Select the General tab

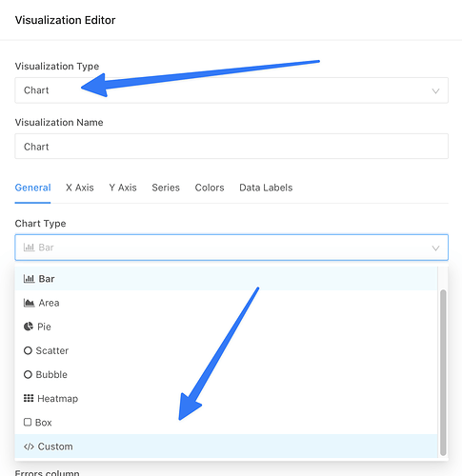coord(32,188)
